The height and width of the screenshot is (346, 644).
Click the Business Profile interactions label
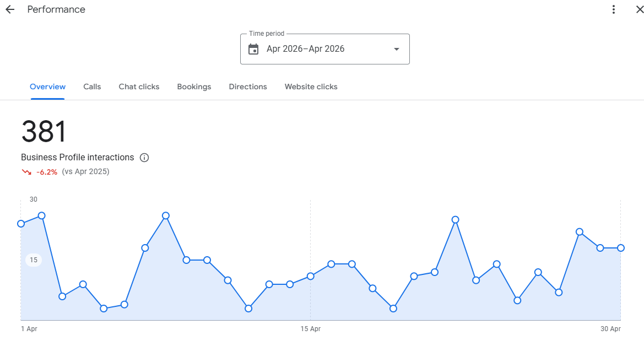(x=77, y=158)
